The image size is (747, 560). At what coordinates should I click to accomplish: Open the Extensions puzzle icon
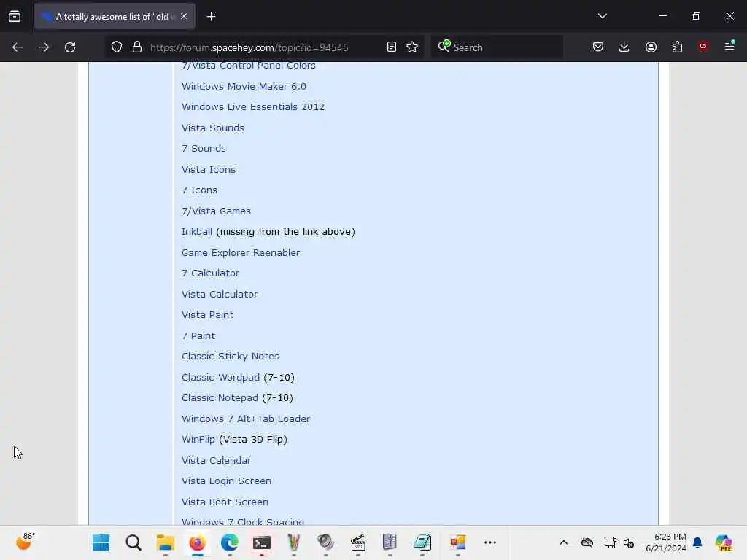(677, 47)
